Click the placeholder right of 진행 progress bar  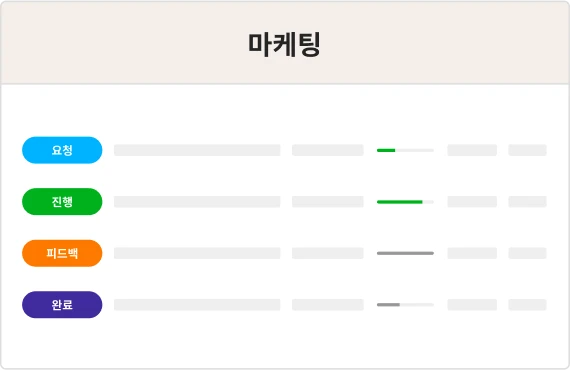pyautogui.click(x=472, y=201)
